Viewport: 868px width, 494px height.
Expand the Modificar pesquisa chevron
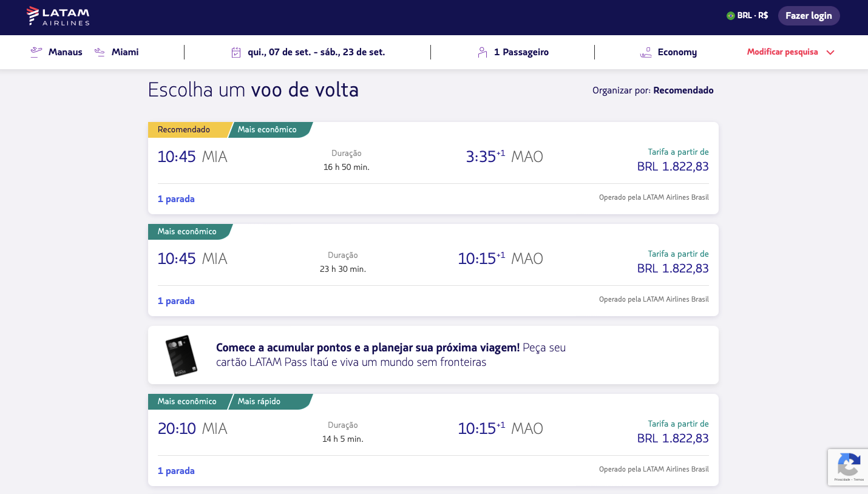point(830,52)
